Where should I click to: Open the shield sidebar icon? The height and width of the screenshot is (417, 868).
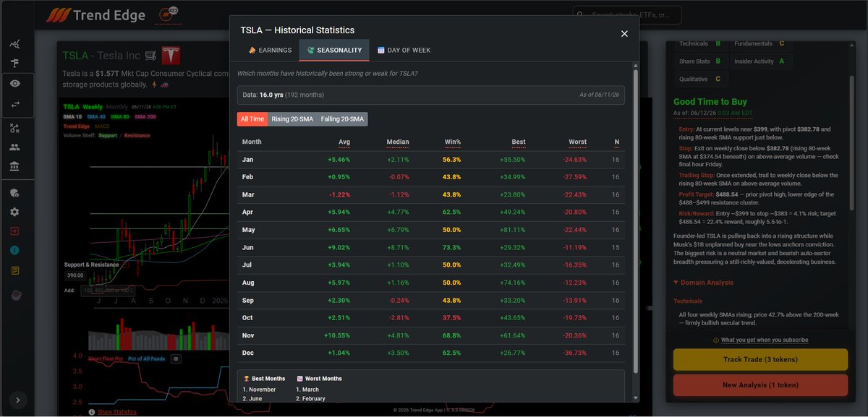(14, 193)
